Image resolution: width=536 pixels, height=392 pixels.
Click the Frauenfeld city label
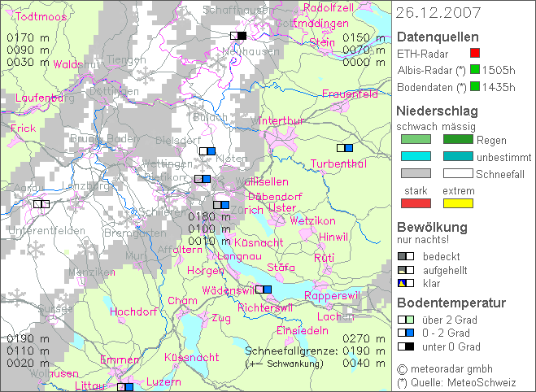point(350,94)
